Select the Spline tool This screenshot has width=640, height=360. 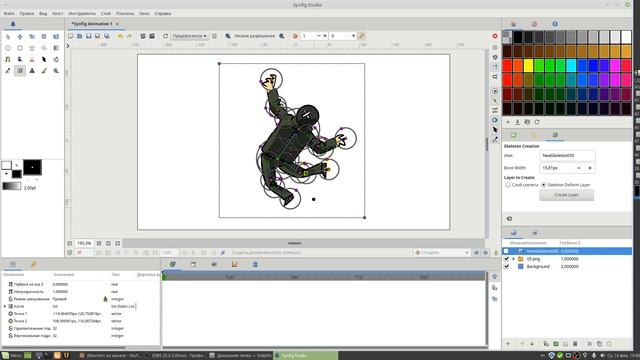click(8, 60)
